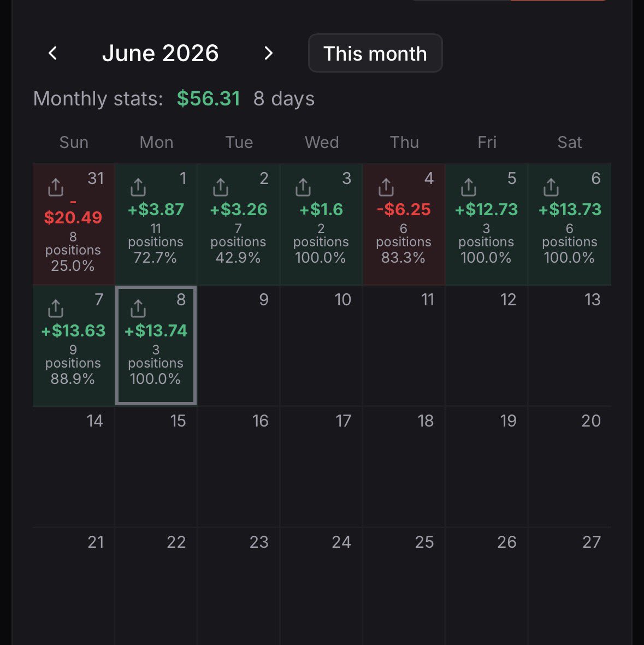This screenshot has width=644, height=645.
Task: Open the +$13.74 day cell
Action: click(156, 345)
